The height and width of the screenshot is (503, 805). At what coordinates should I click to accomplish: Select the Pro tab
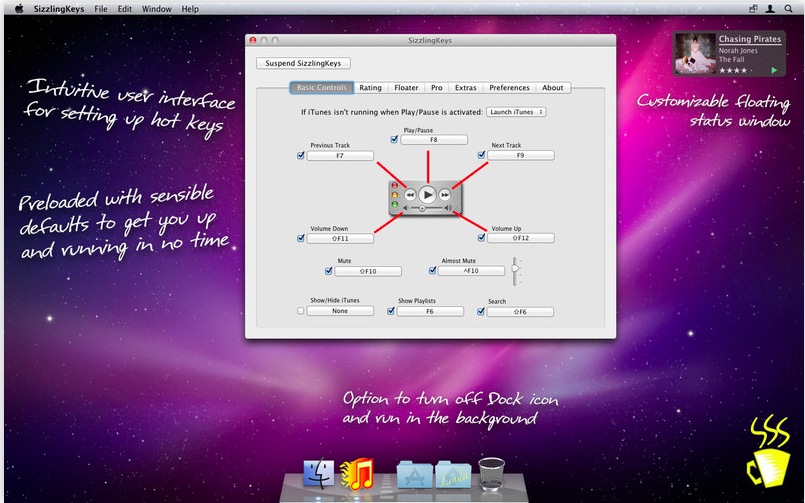point(436,88)
